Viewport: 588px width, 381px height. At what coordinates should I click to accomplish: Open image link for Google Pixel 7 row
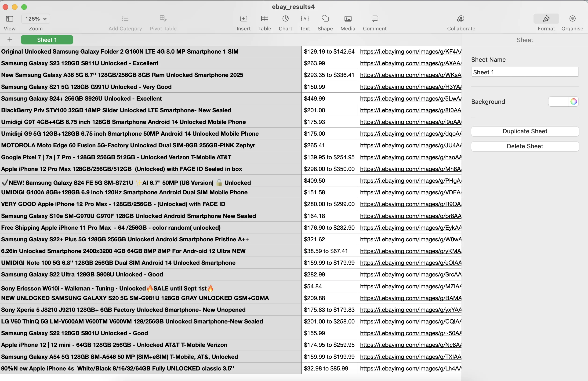click(x=410, y=157)
